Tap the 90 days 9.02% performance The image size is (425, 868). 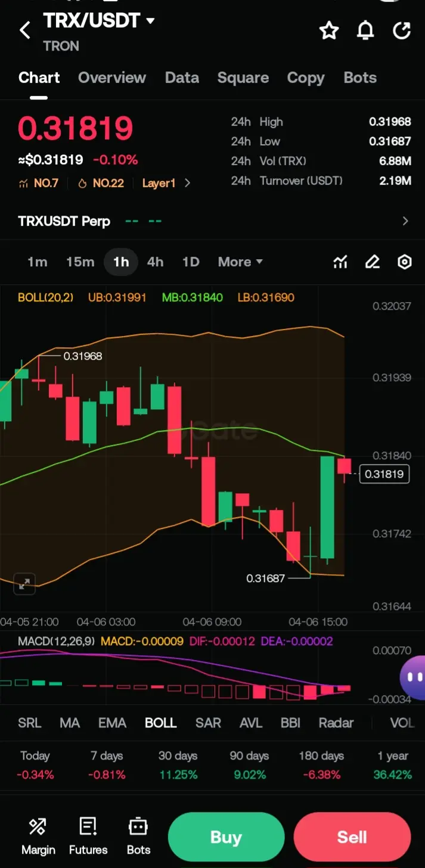[x=249, y=765]
